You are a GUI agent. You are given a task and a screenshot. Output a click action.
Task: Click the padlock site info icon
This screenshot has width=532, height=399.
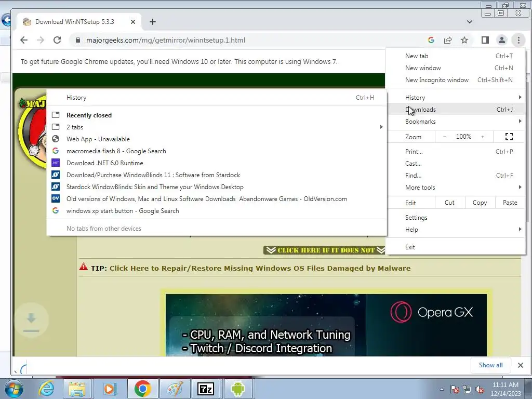[78, 40]
